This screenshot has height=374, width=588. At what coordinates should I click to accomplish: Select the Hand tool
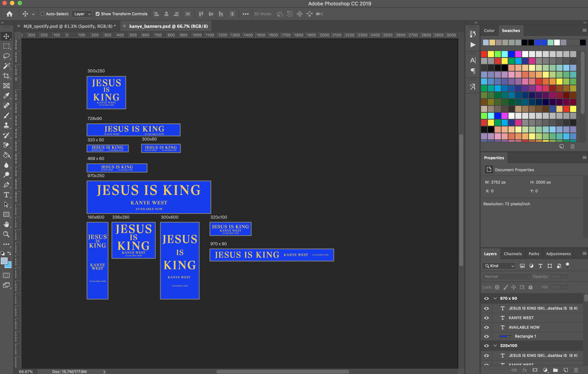[x=6, y=225]
